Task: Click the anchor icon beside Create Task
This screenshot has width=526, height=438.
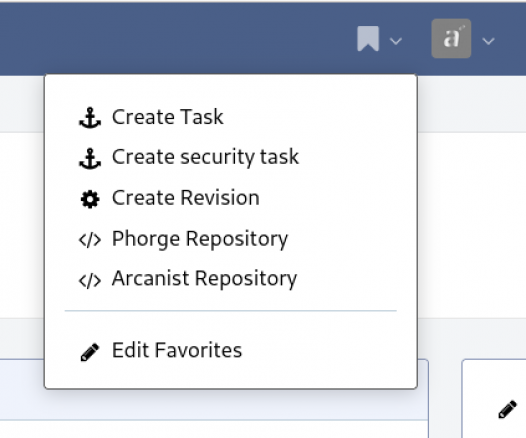Action: point(90,117)
